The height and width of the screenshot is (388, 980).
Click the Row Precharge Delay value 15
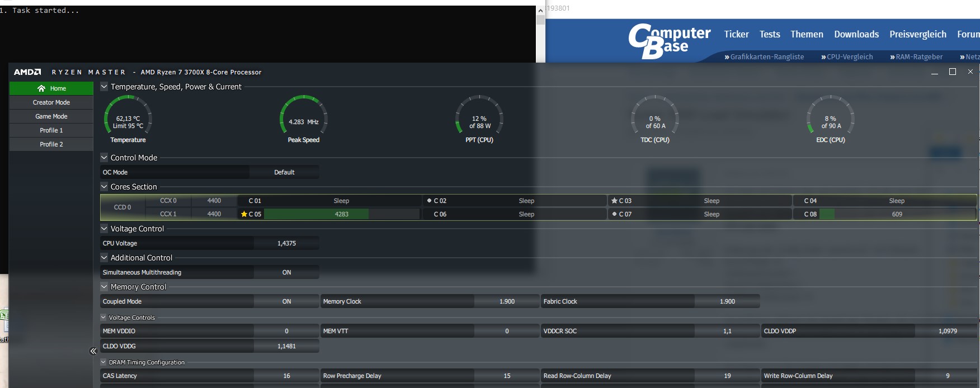507,376
